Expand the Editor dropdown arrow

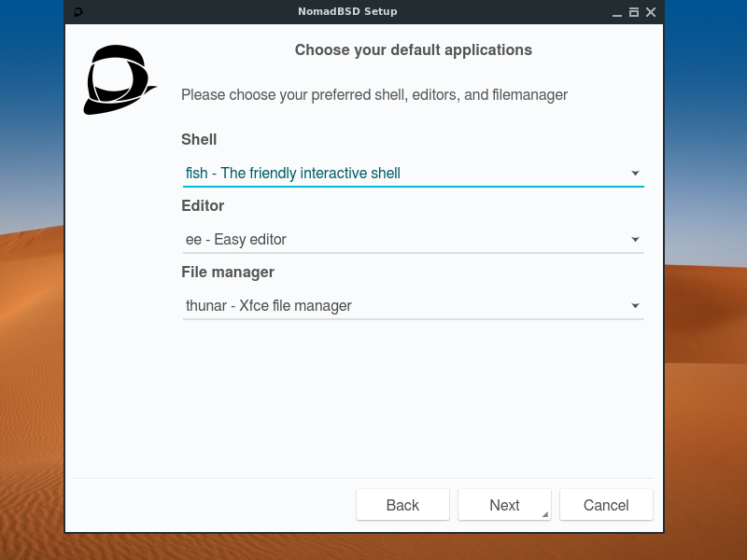(x=635, y=240)
